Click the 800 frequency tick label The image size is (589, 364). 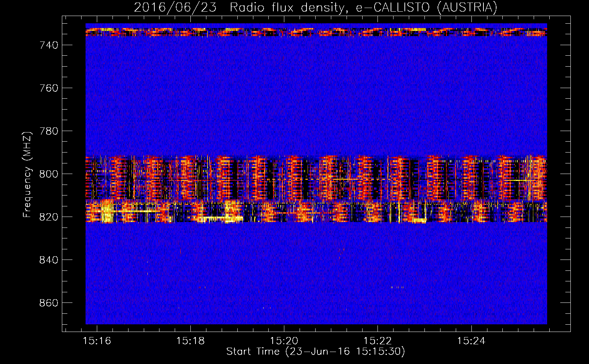49,174
